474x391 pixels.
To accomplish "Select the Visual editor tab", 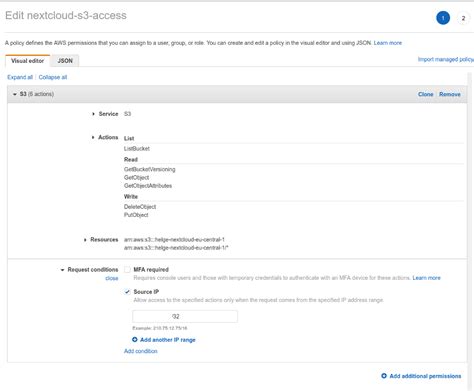I will pyautogui.click(x=28, y=61).
